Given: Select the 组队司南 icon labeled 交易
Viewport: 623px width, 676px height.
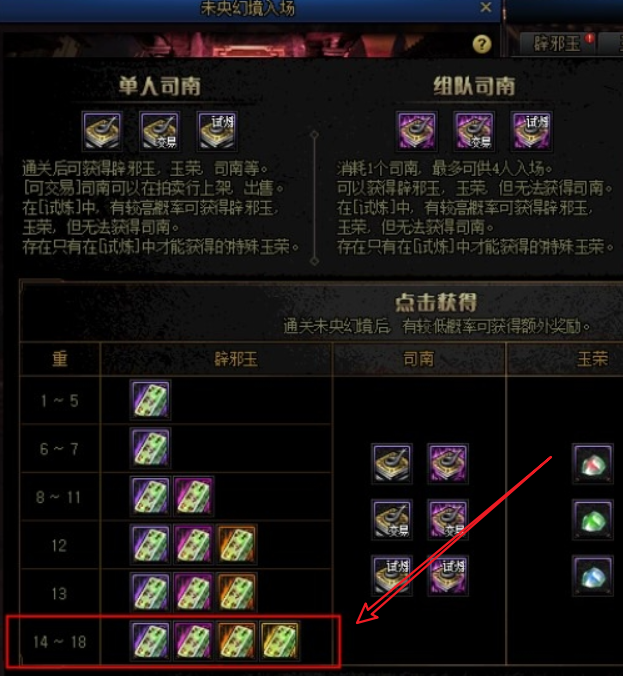Looking at the screenshot, I should [474, 131].
